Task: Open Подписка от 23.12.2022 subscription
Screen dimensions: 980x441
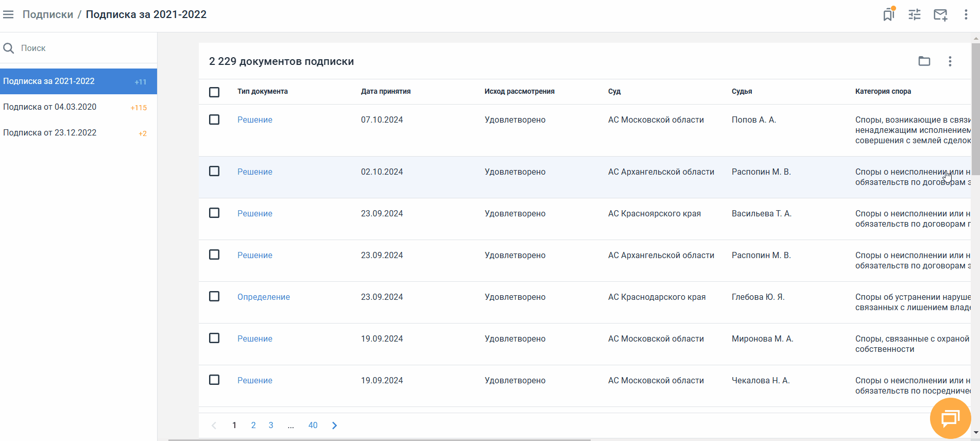Action: click(78, 133)
